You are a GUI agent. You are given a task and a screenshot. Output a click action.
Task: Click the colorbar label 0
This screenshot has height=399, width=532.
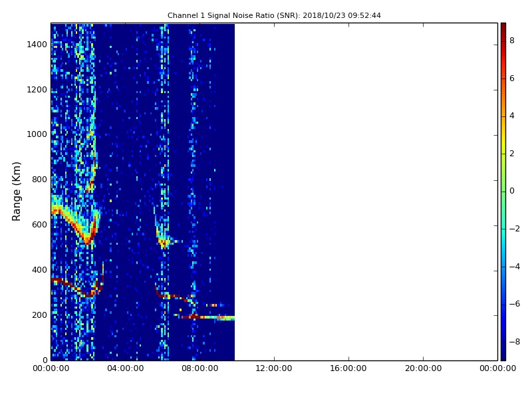tap(512, 191)
